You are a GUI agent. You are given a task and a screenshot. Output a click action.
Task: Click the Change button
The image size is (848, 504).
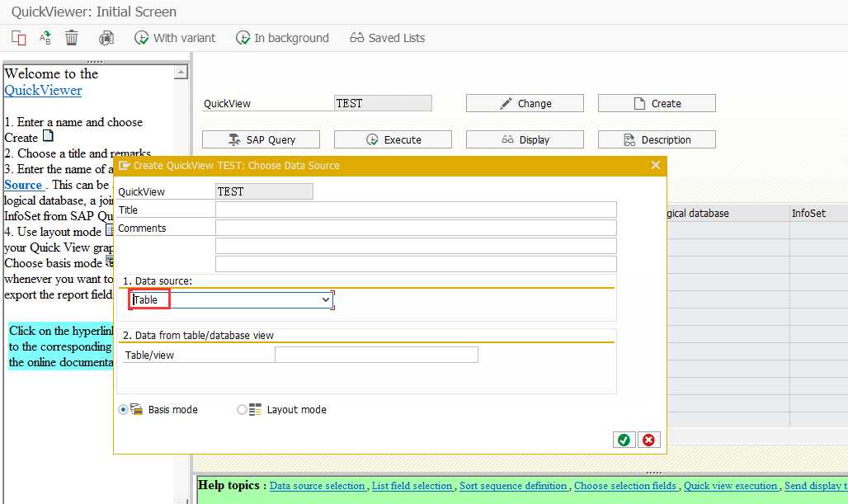[x=525, y=103]
